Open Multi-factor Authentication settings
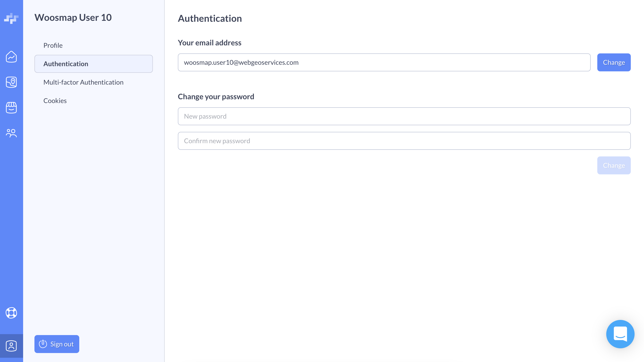 pos(83,82)
